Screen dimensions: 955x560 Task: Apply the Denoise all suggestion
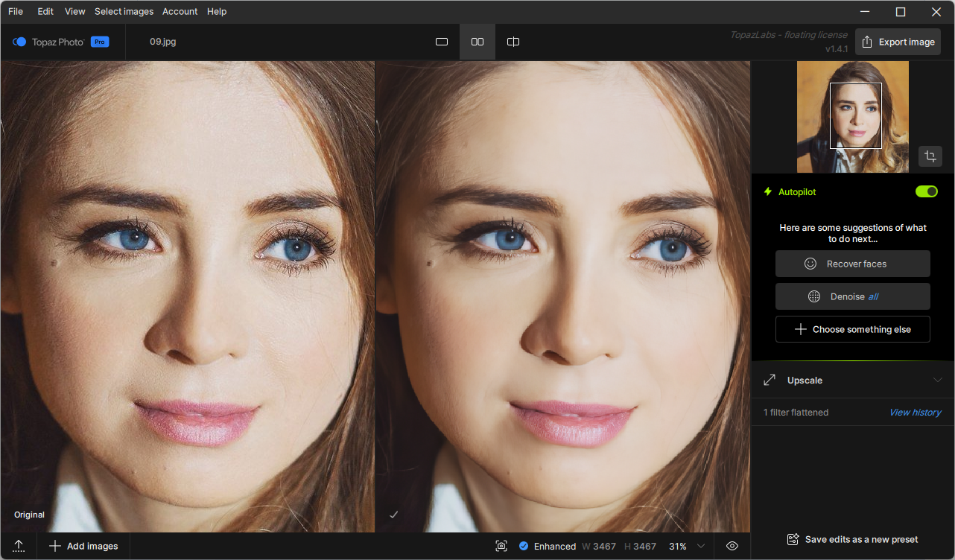(853, 296)
